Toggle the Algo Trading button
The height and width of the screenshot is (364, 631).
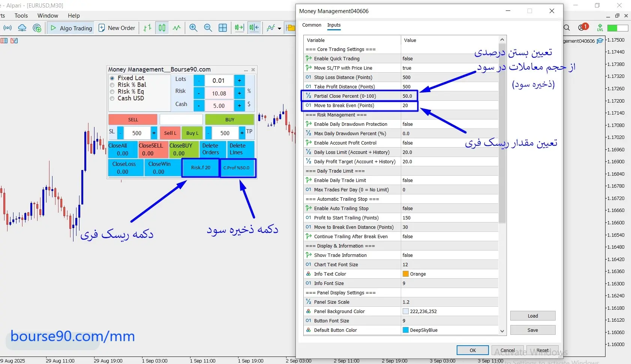[71, 28]
